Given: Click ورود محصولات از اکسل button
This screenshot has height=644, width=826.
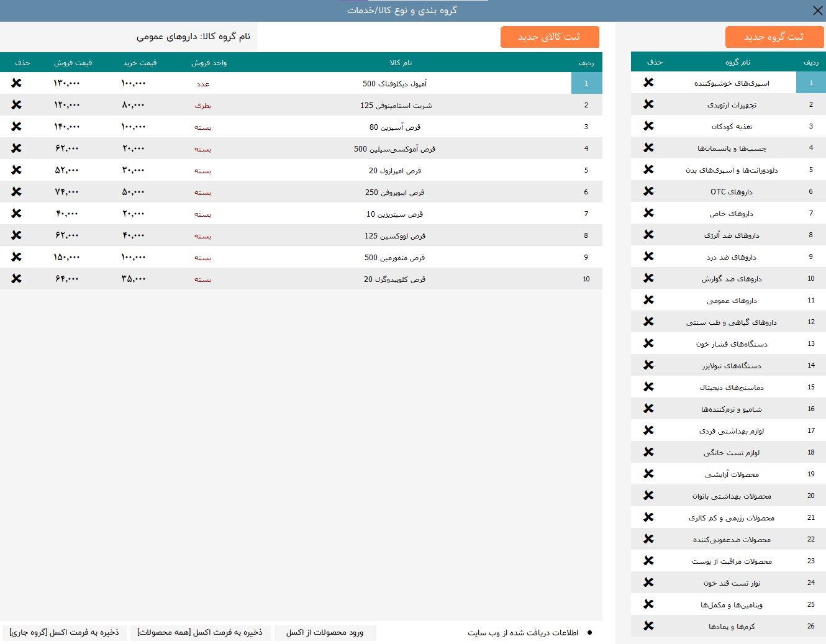Looking at the screenshot, I should point(325,633).
